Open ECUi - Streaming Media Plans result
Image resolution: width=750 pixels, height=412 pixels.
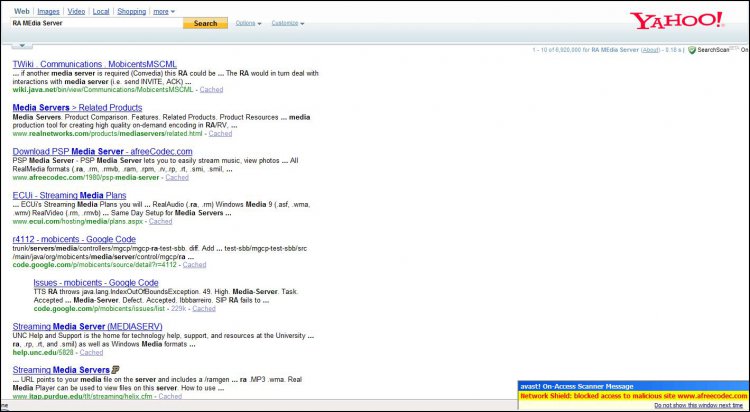(x=69, y=195)
